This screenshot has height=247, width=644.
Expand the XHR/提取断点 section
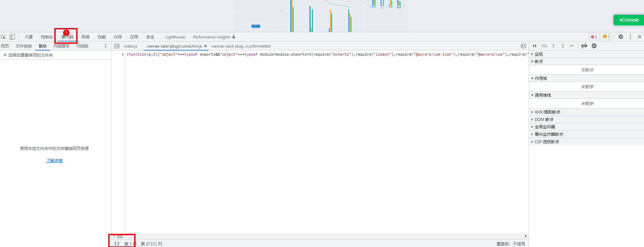tap(586, 112)
